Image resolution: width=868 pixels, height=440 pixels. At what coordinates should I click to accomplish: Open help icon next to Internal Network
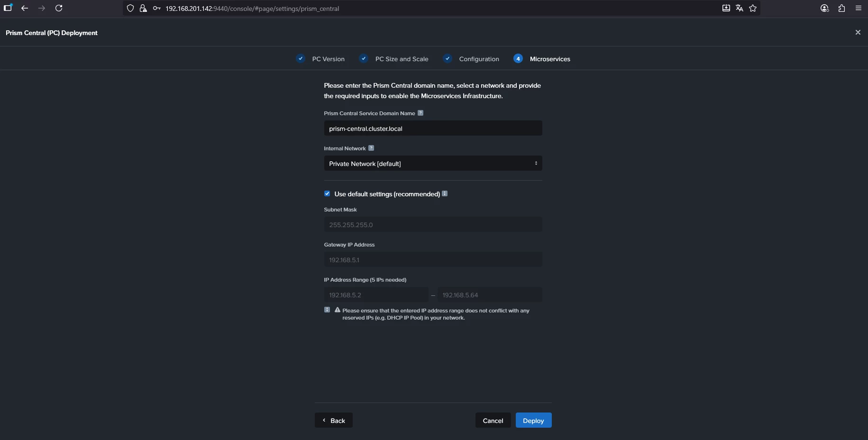371,148
